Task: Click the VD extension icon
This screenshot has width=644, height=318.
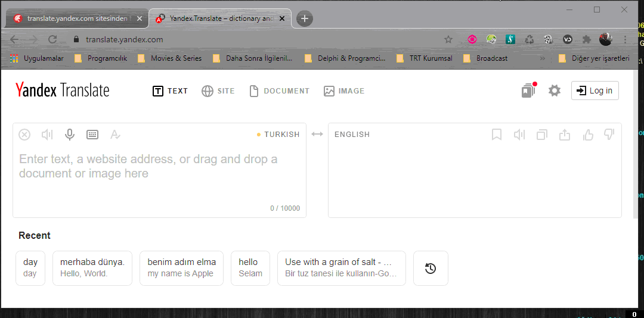Action: click(568, 39)
